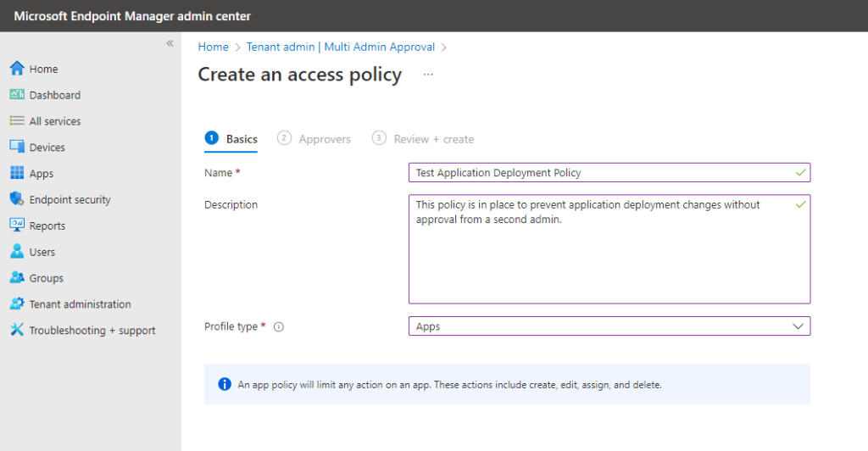The width and height of the screenshot is (868, 451).
Task: Click the Endpoint security shield icon
Action: 16,200
